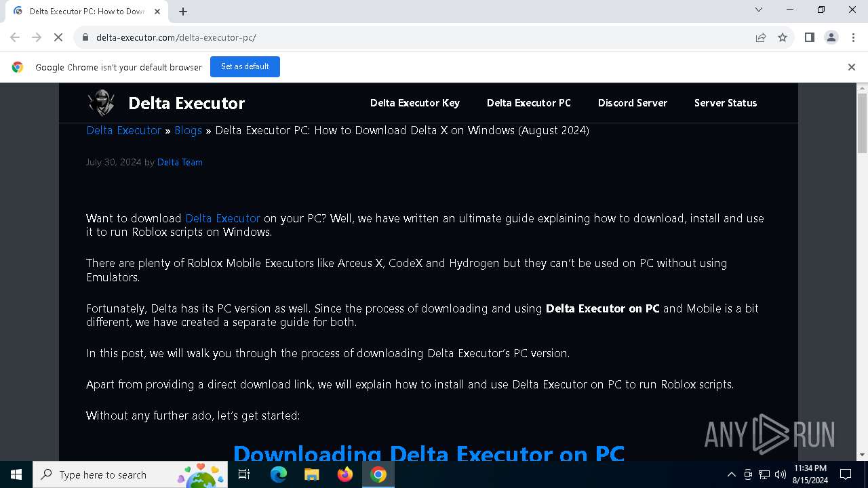Click the Downloading Delta Executor on PC heading
Image resolution: width=868 pixels, height=488 pixels.
point(429,452)
